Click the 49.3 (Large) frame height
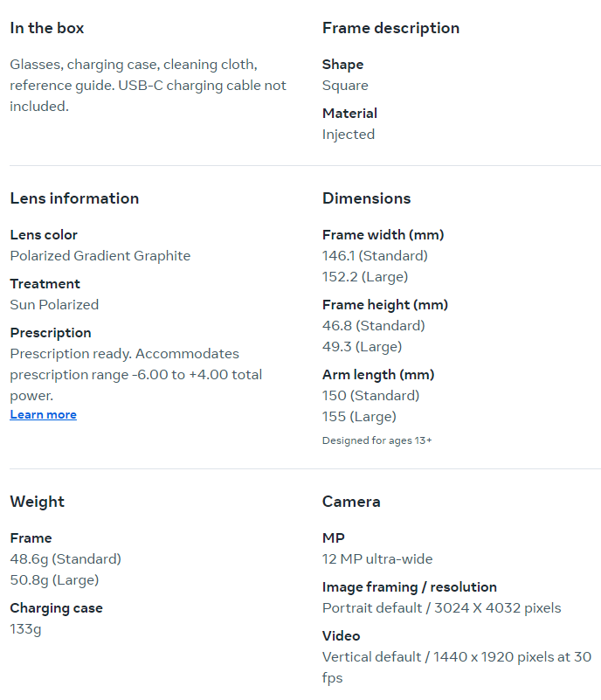 pos(362,347)
